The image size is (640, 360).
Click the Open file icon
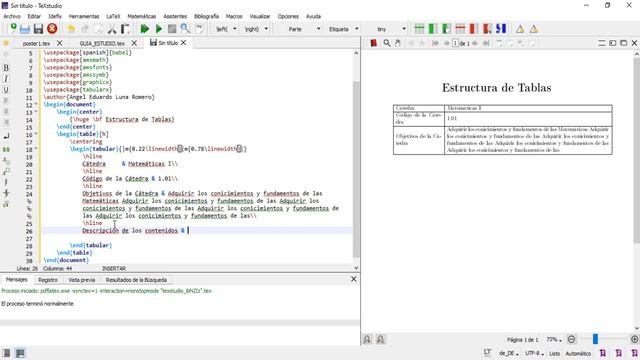coord(25,29)
